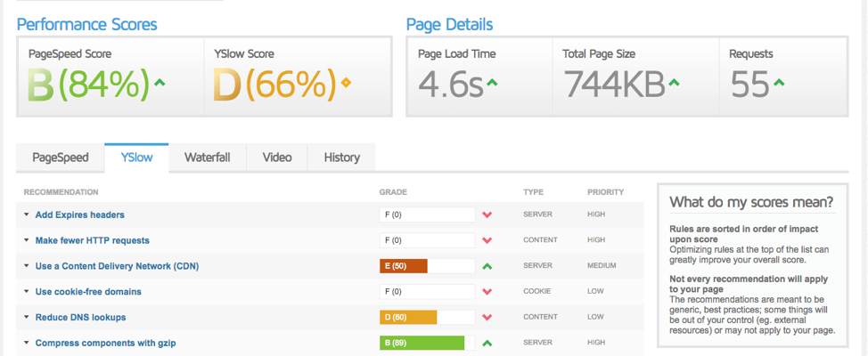Click the B (89) grade bar for gzip

[x=428, y=343]
